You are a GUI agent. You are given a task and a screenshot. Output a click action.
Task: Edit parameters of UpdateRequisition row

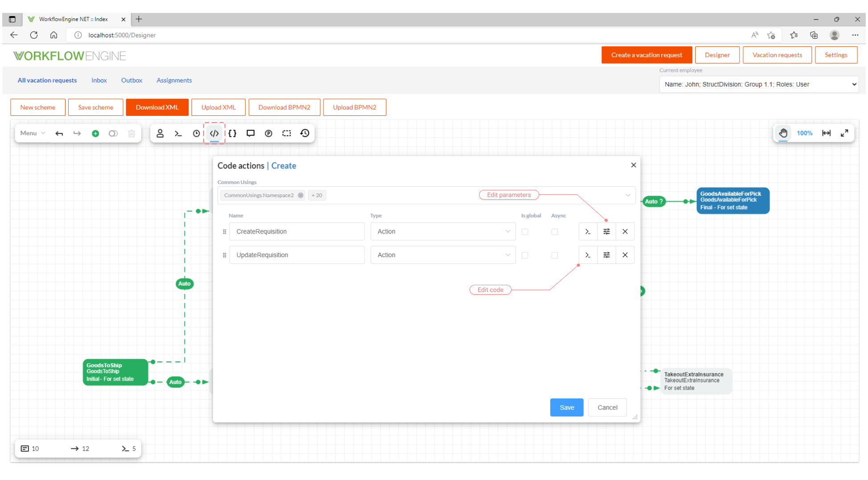606,255
